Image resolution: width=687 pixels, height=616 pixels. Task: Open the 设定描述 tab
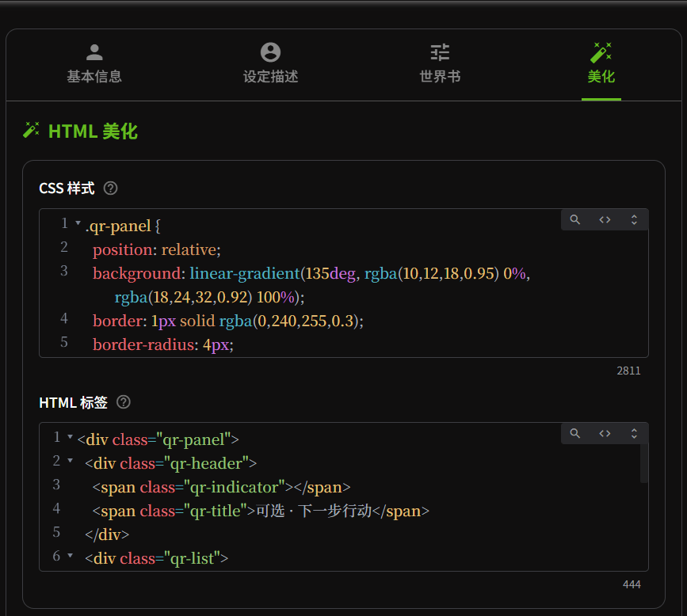pos(270,64)
